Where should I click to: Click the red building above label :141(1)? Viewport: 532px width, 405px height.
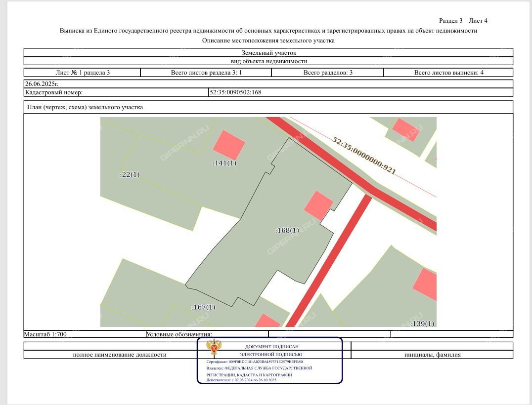tap(229, 144)
